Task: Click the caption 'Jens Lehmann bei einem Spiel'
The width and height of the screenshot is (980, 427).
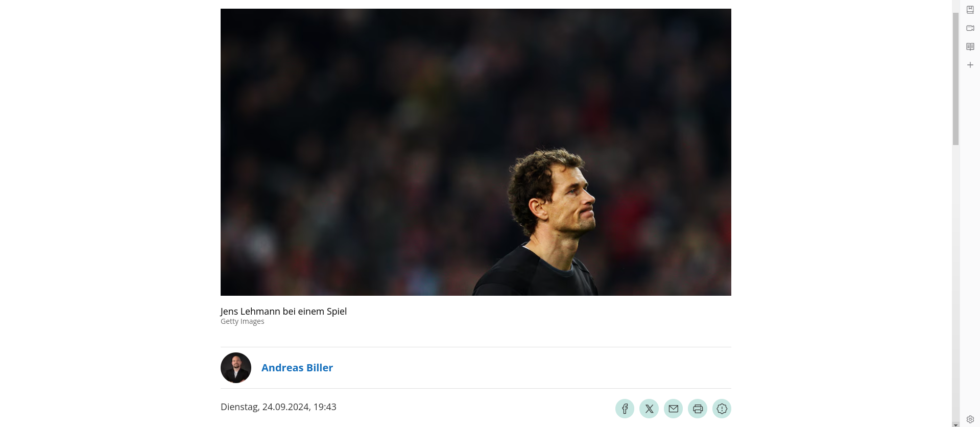Action: click(x=283, y=311)
